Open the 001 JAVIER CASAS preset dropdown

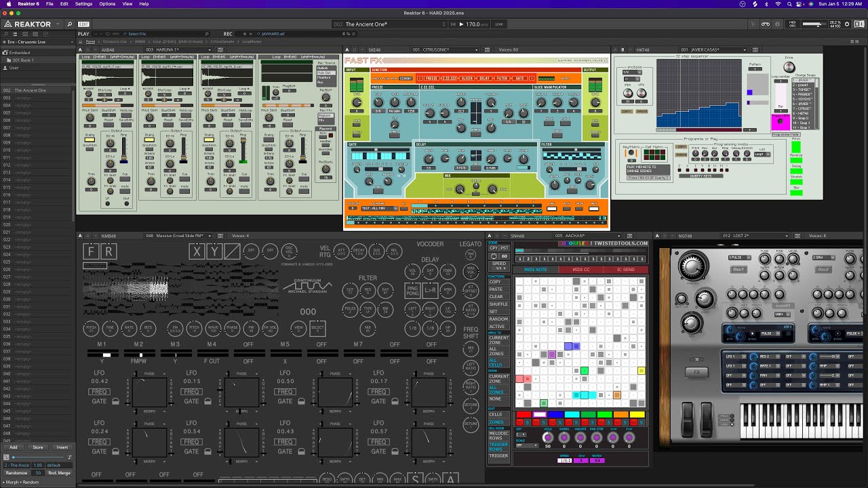tap(713, 49)
